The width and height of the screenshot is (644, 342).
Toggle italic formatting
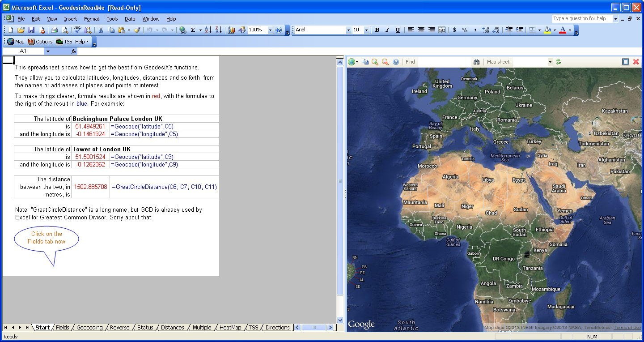pyautogui.click(x=387, y=30)
